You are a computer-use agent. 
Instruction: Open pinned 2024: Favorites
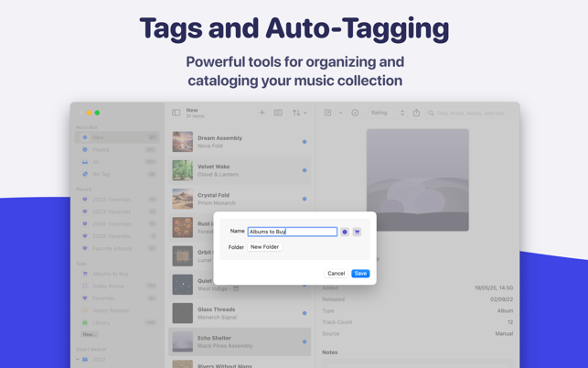click(117, 223)
